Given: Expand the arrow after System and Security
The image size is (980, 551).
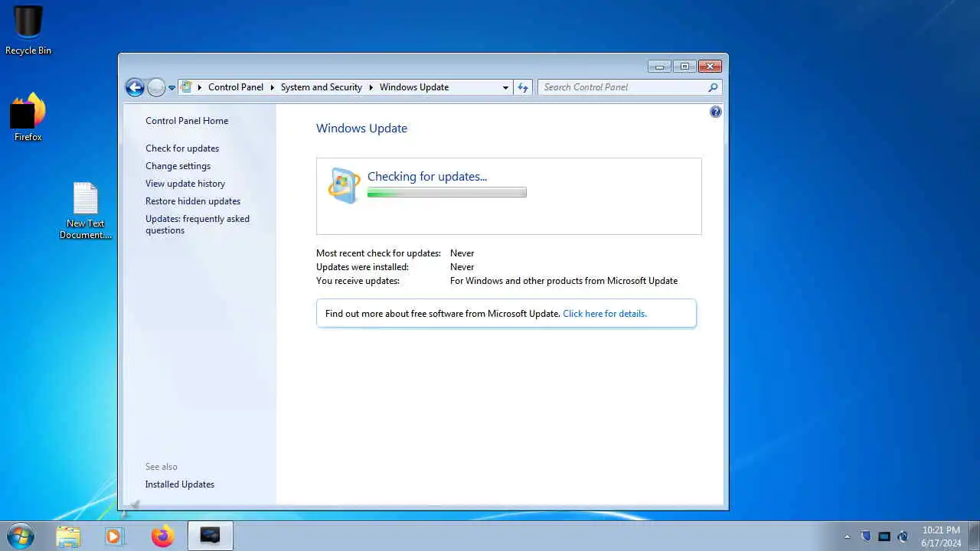Looking at the screenshot, I should click(371, 87).
